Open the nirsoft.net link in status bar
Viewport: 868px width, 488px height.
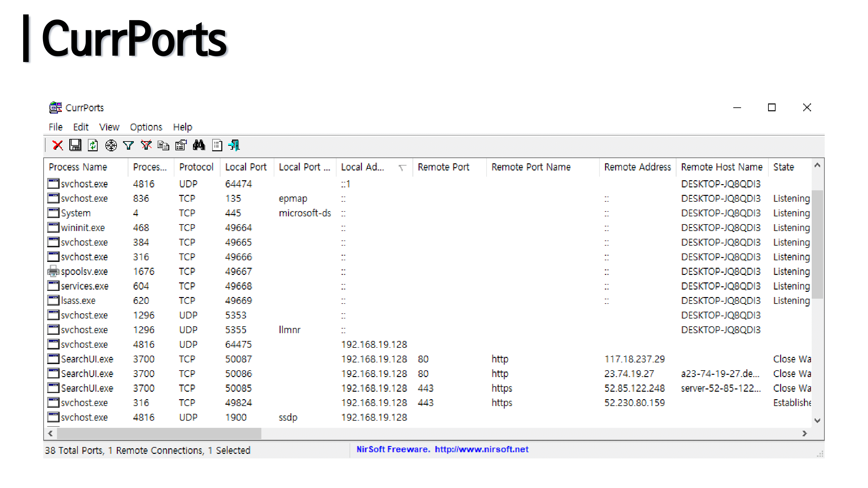tap(481, 449)
